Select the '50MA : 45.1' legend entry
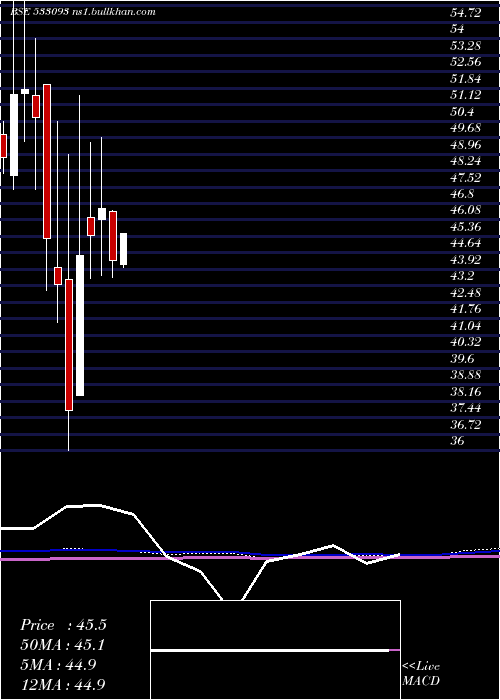The height and width of the screenshot is (700, 500). tap(63, 645)
